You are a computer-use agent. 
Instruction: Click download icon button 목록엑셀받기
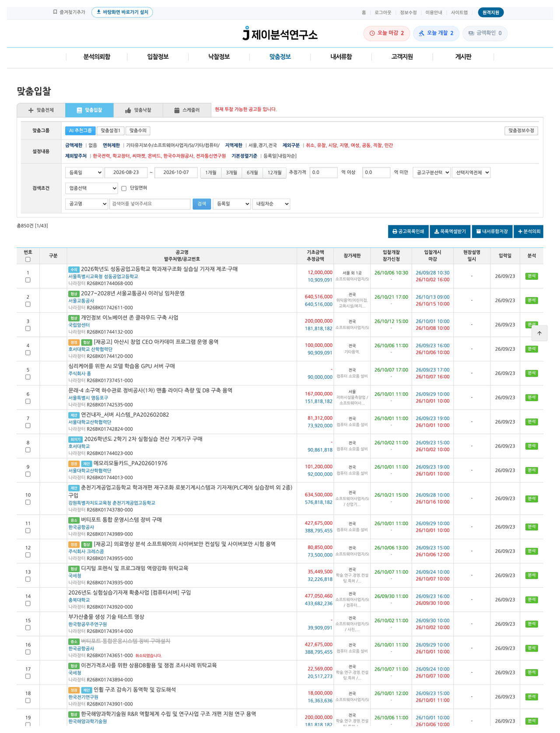click(x=450, y=231)
